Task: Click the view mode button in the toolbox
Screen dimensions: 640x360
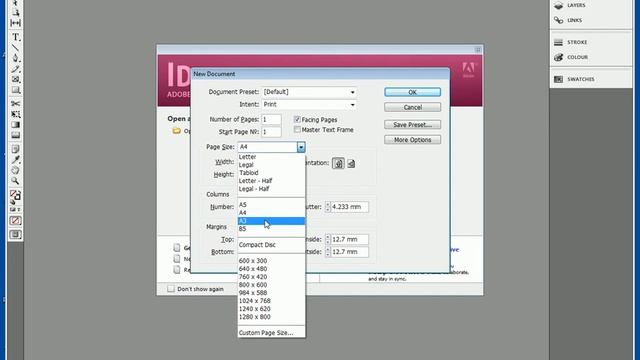Action: click(16, 235)
